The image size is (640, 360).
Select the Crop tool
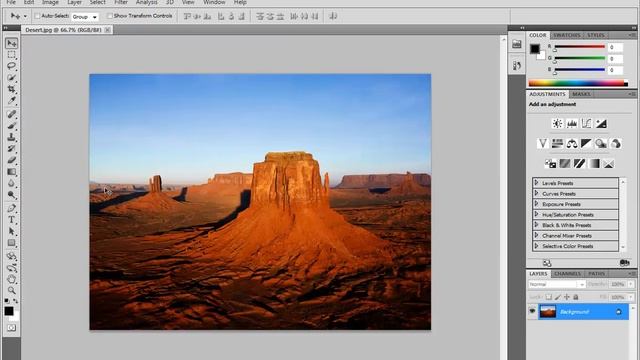[x=11, y=89]
